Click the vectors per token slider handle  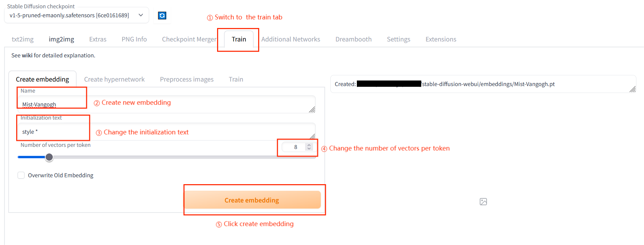49,157
